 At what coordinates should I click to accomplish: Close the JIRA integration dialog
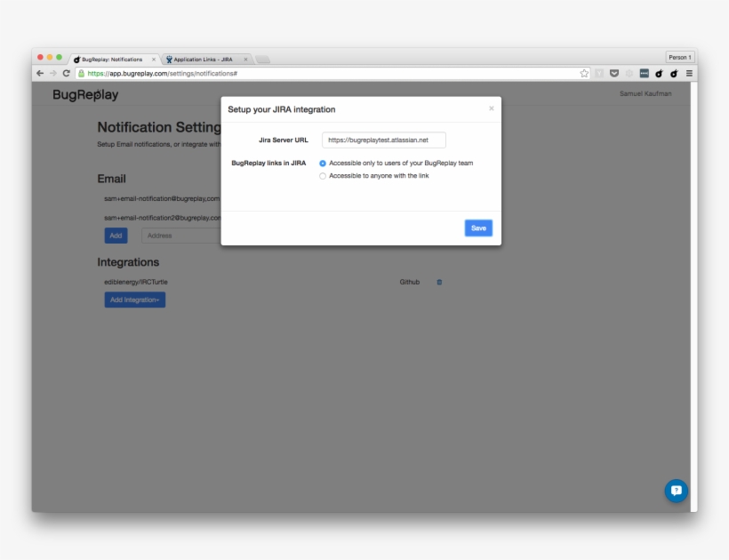[x=491, y=108]
